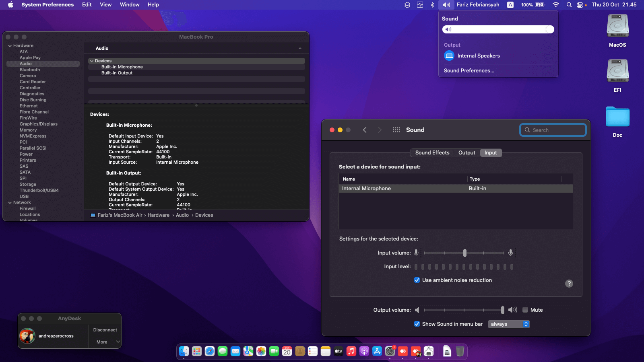Select the MacOS drive on the desktop
Screen dimensions: 644x362
(x=617, y=31)
